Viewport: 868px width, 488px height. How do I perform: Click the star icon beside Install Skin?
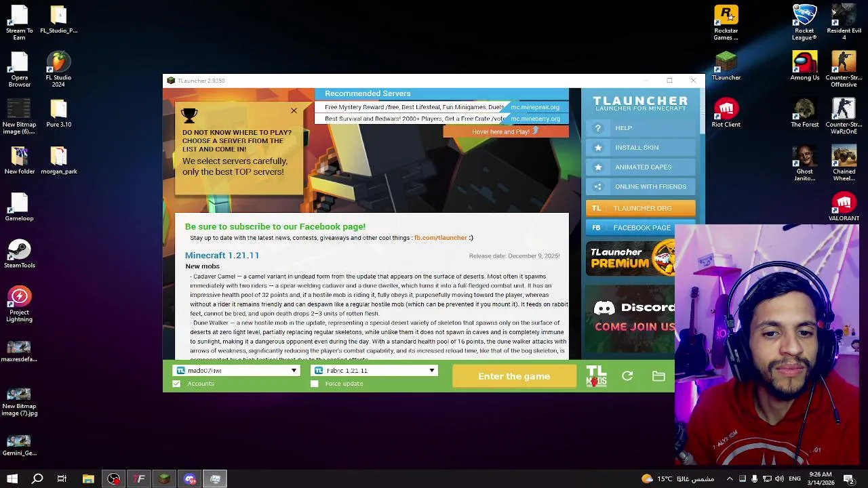coord(597,148)
